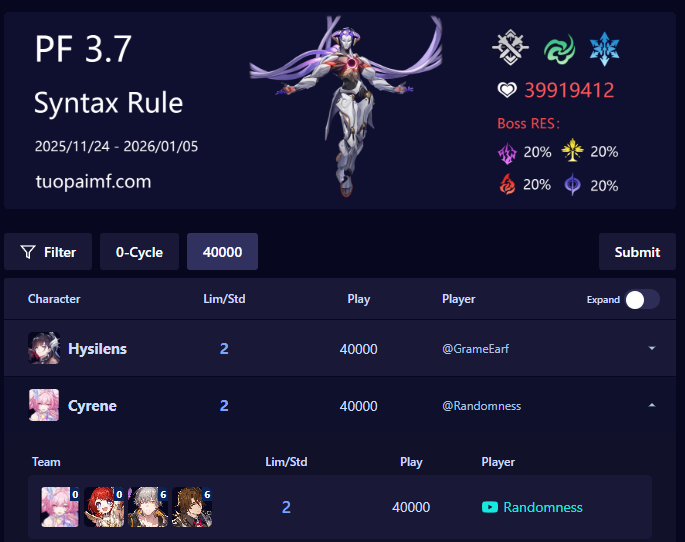Click the PF 3.7 title
This screenshot has height=542, width=685.
(x=83, y=49)
